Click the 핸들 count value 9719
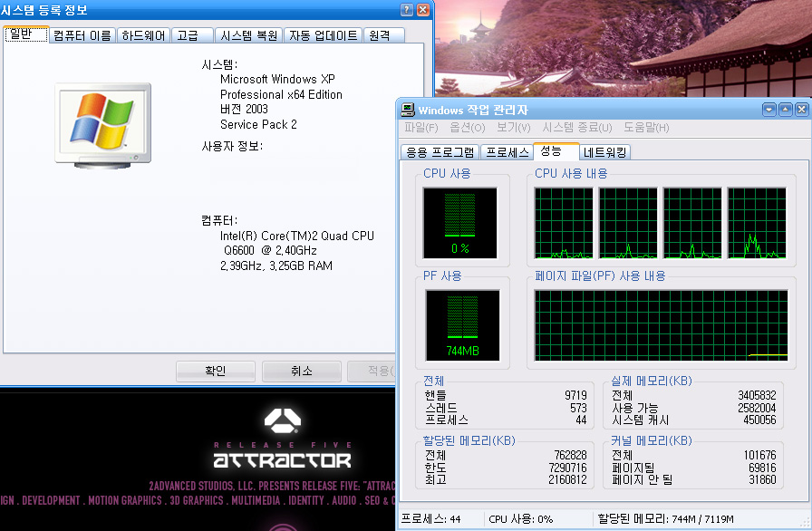The height and width of the screenshot is (531, 812). 575,396
